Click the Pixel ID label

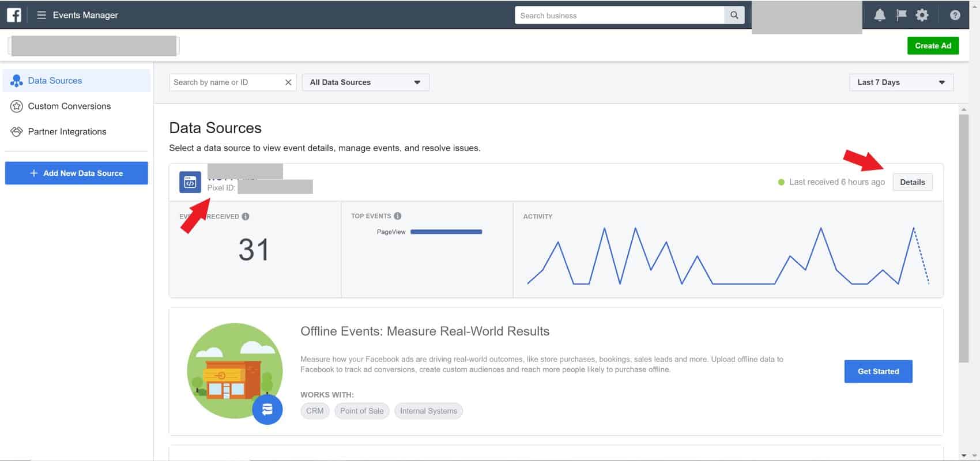pyautogui.click(x=221, y=188)
